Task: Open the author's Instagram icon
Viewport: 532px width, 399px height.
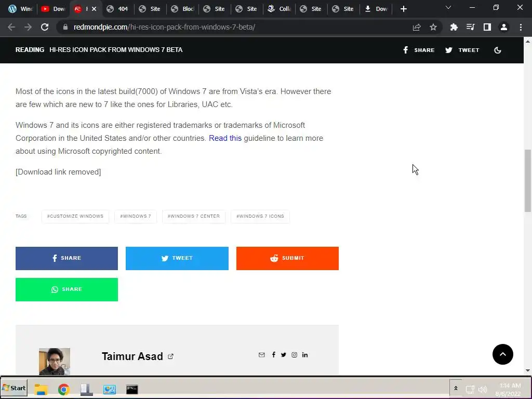Action: 294,354
